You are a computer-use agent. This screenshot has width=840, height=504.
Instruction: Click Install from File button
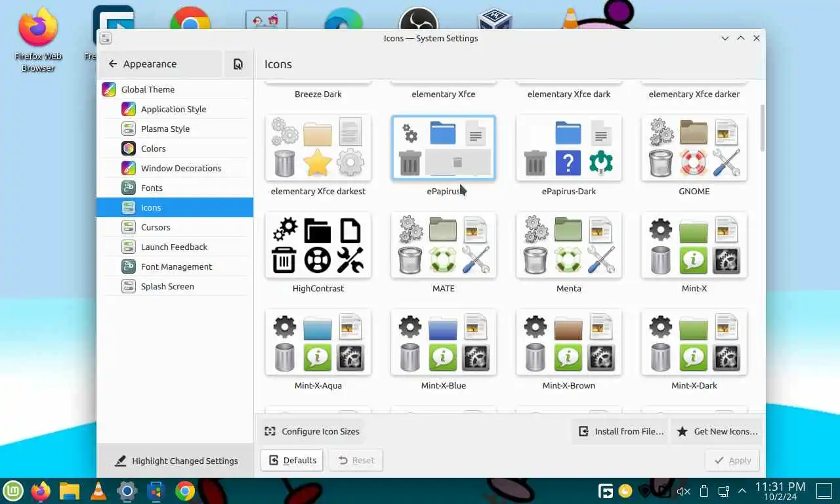point(621,431)
